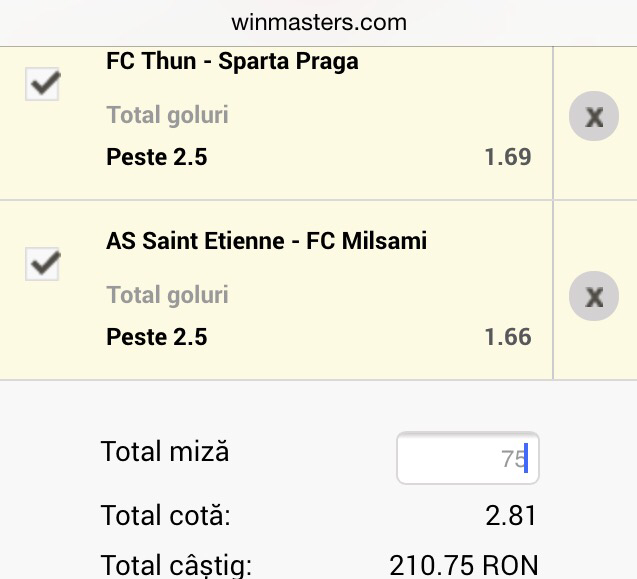This screenshot has height=579, width=637.
Task: Click the Total miză label
Action: [165, 452]
